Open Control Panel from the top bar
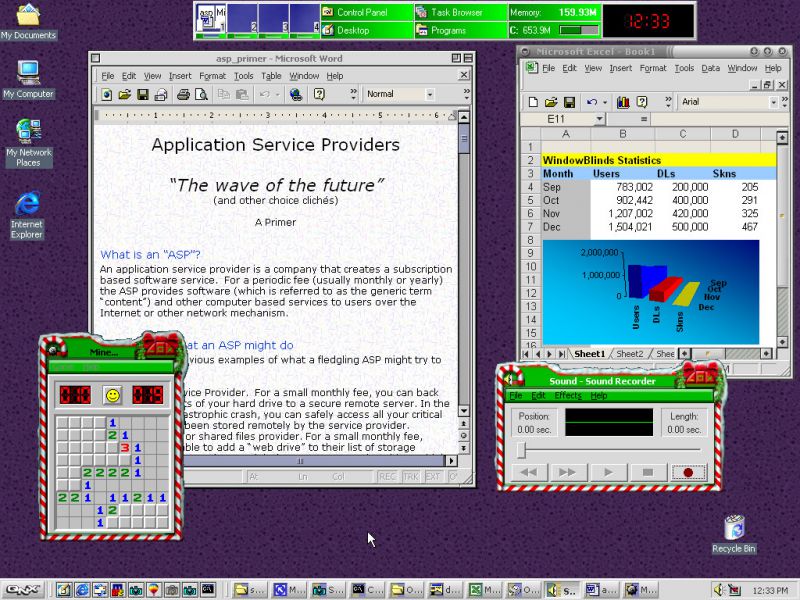 click(362, 12)
